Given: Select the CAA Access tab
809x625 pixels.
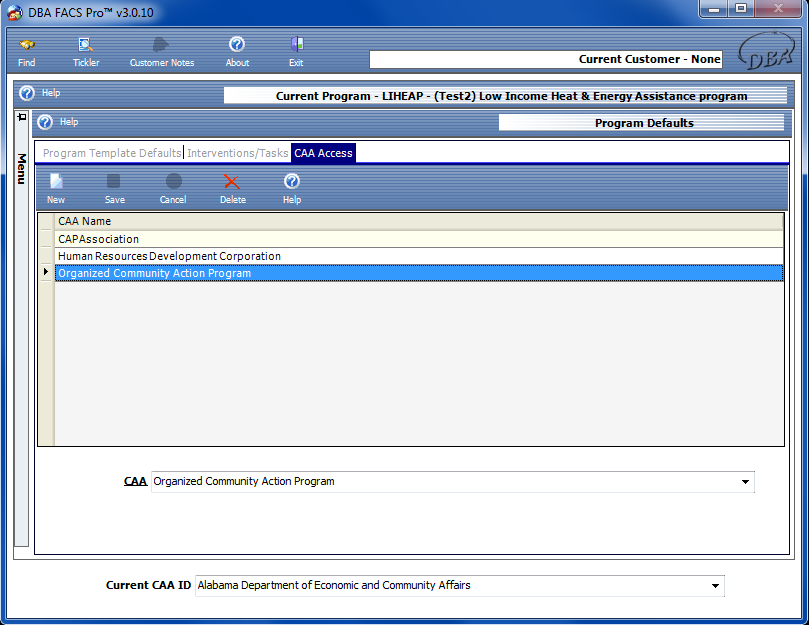Looking at the screenshot, I should click(323, 153).
